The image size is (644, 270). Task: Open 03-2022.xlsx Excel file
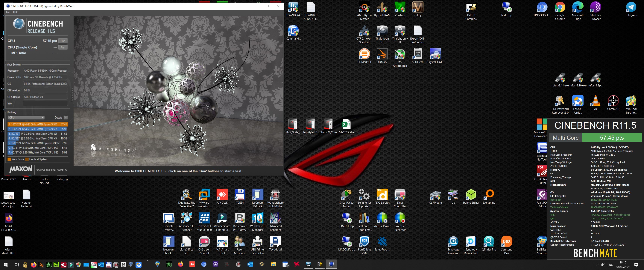(346, 127)
